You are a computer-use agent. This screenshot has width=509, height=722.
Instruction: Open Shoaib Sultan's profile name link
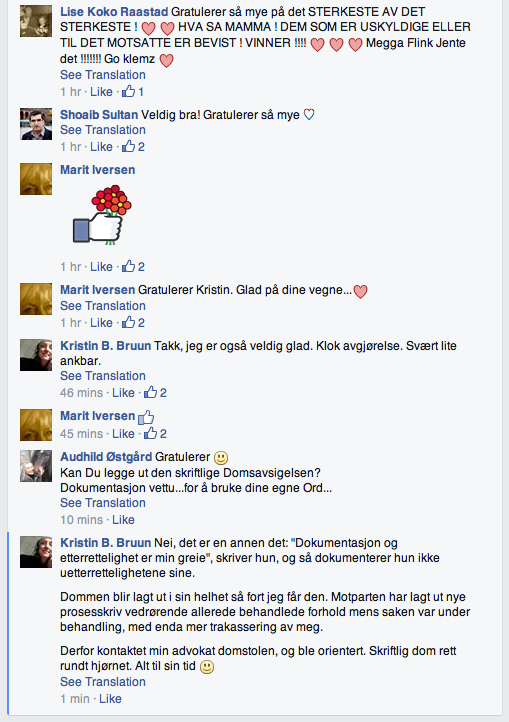[99, 114]
